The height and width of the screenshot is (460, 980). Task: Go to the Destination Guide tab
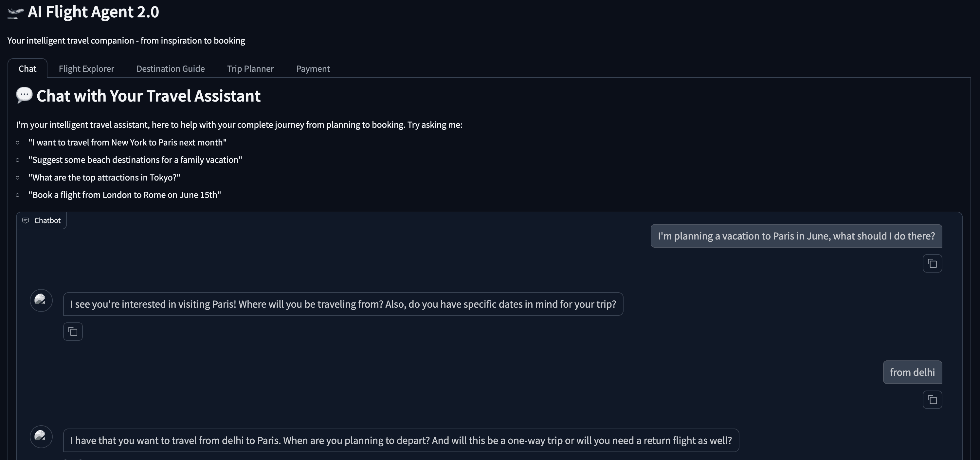coord(171,68)
